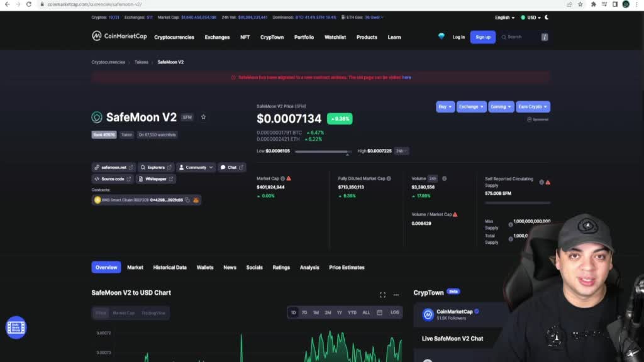Bookmark this page star icon
This screenshot has width=644, height=362.
click(x=580, y=4)
